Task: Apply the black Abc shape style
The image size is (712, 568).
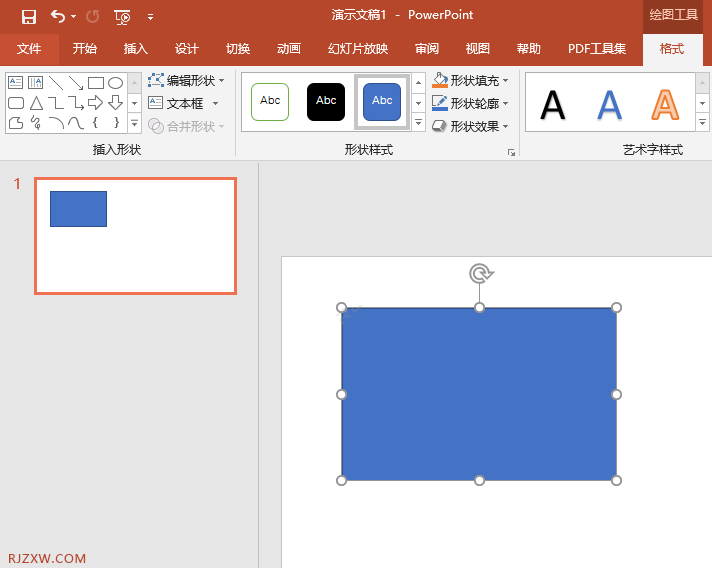Action: (326, 101)
